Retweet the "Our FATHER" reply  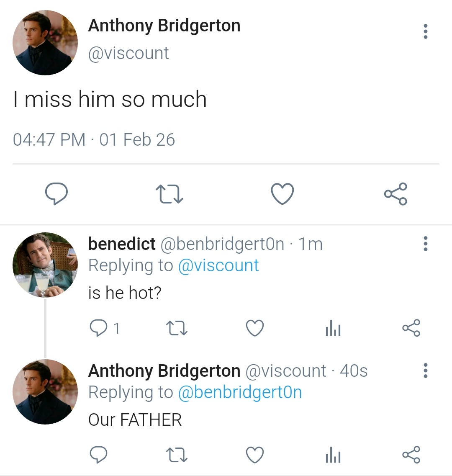(x=177, y=455)
